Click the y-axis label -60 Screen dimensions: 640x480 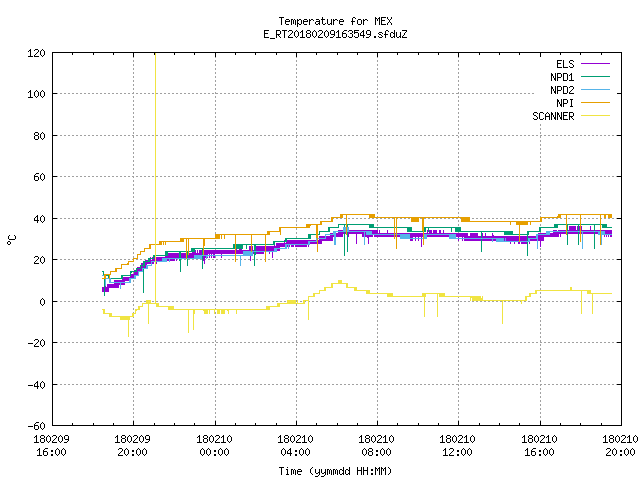pyautogui.click(x=36, y=426)
